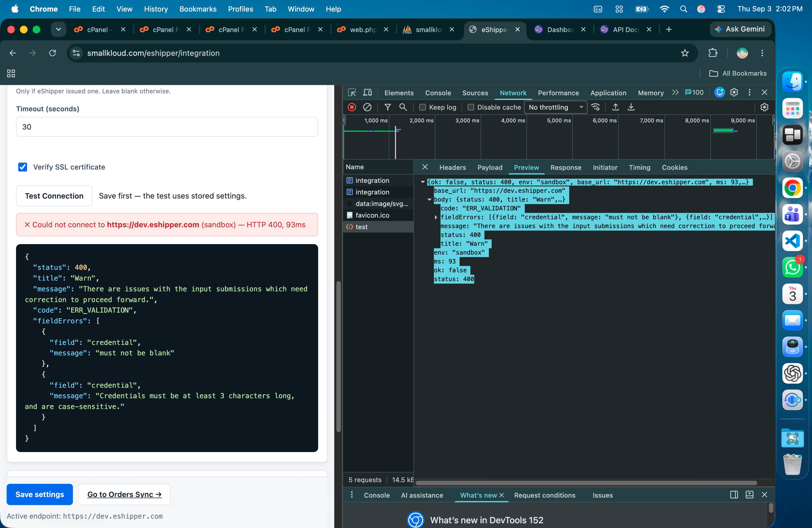Toggle device toolbar icon

(x=367, y=93)
